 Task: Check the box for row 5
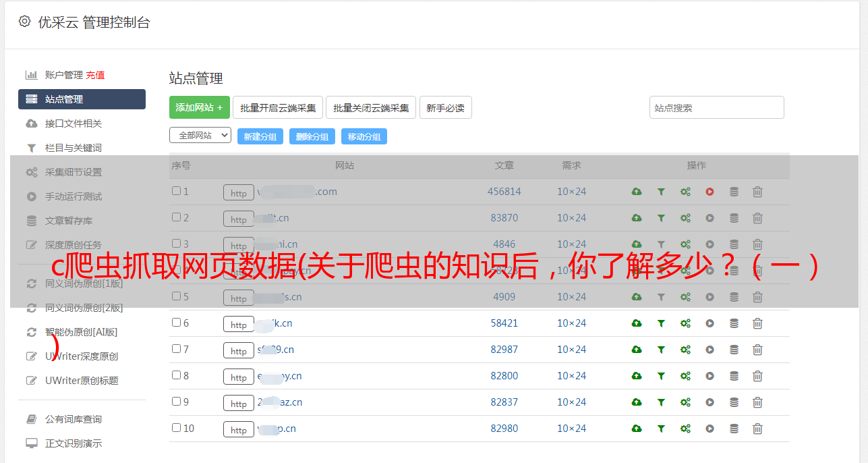tap(176, 296)
